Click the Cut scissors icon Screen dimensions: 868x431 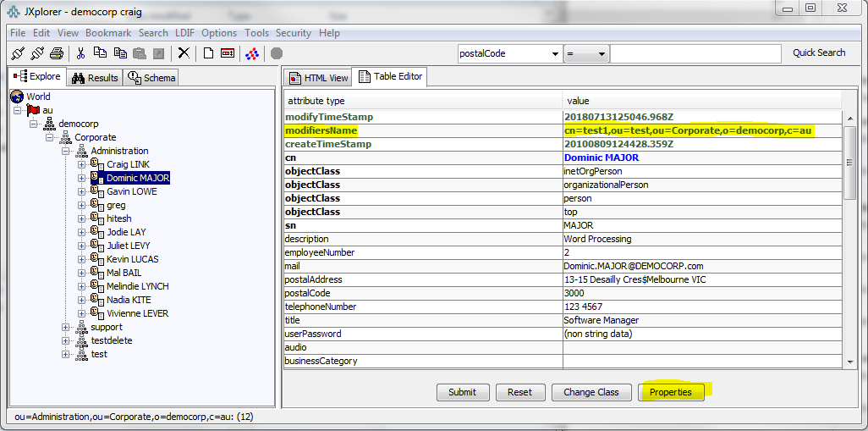tap(81, 53)
